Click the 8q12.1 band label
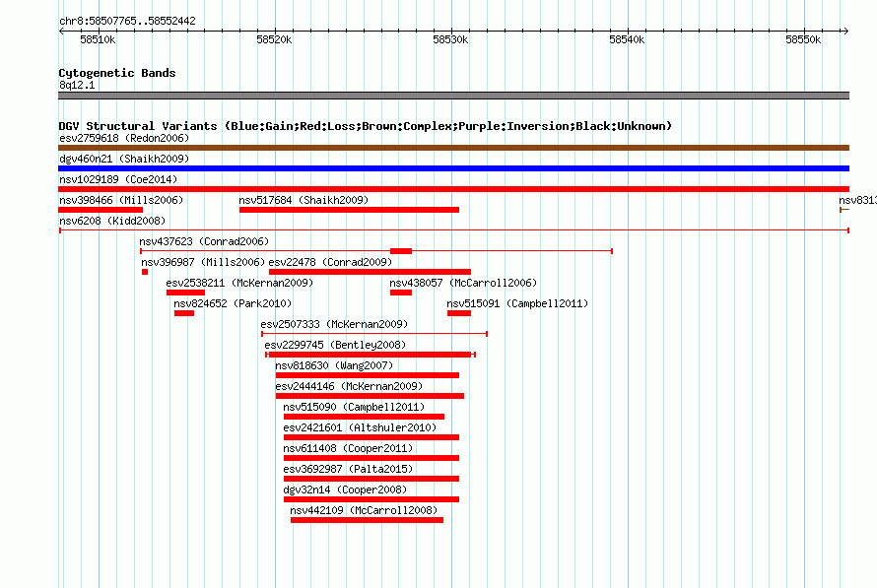The image size is (877, 588). coord(77,85)
